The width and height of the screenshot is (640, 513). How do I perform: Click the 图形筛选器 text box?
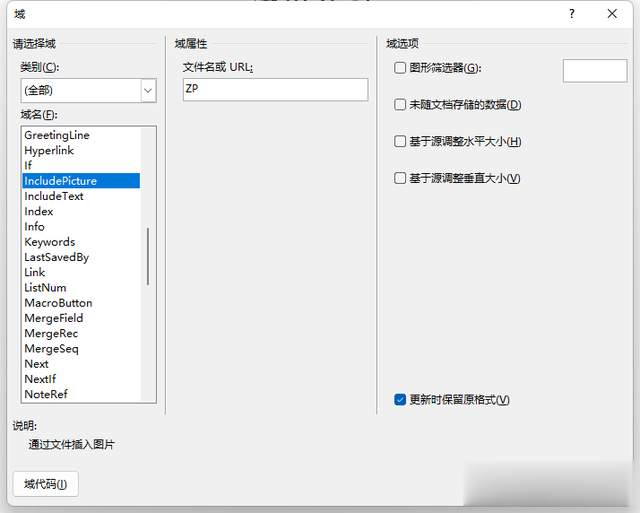pyautogui.click(x=595, y=71)
